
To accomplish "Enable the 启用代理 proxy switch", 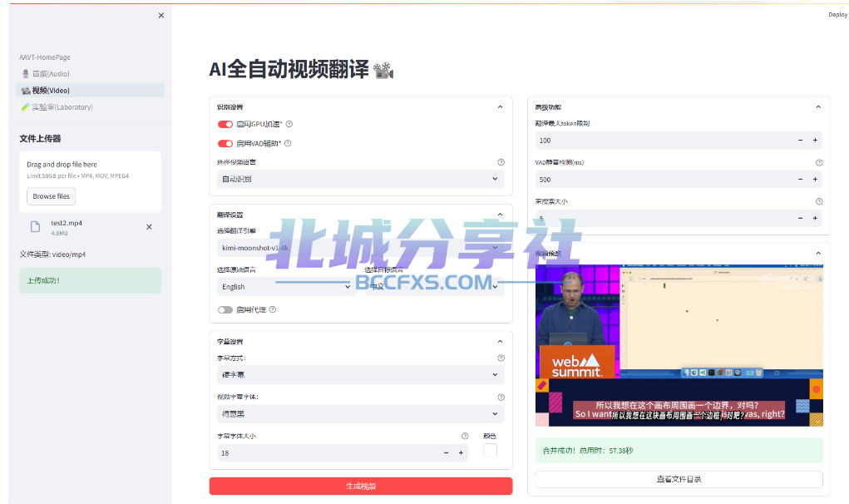I will (x=225, y=309).
